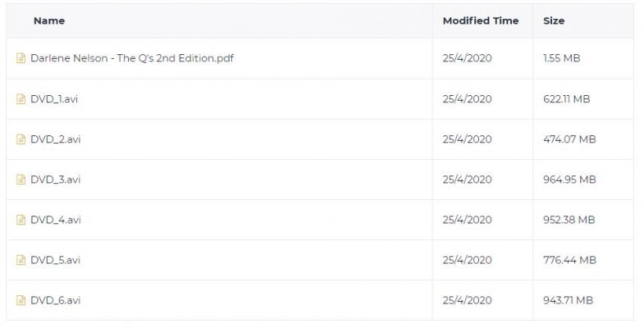Sort by the Modified Time column header
Image resolution: width=644 pixels, height=328 pixels.
481,20
